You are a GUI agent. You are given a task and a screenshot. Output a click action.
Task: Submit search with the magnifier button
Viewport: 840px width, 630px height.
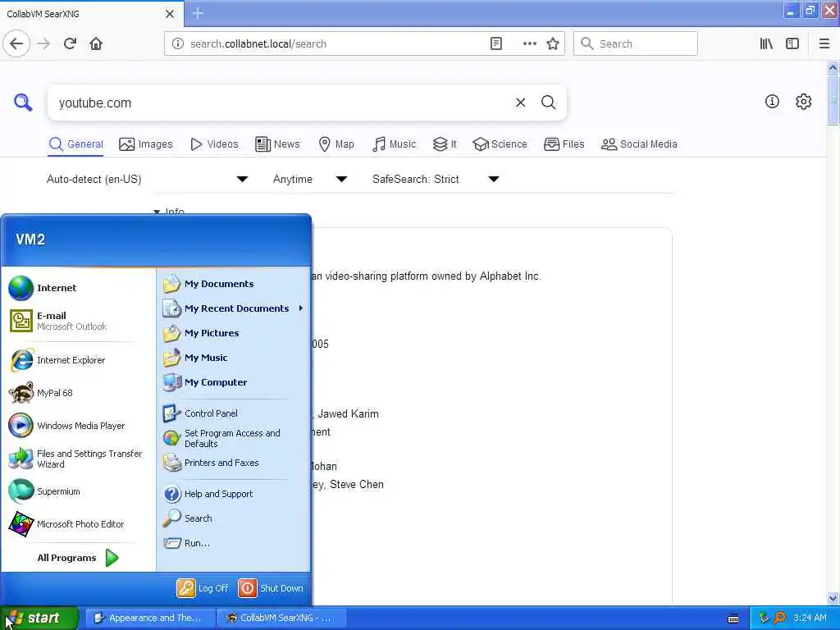pos(549,103)
